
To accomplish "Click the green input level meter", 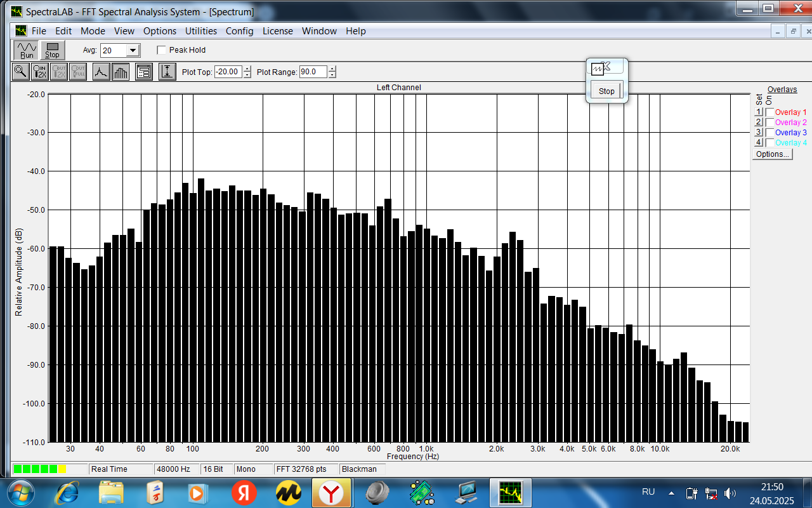I will [x=50, y=469].
